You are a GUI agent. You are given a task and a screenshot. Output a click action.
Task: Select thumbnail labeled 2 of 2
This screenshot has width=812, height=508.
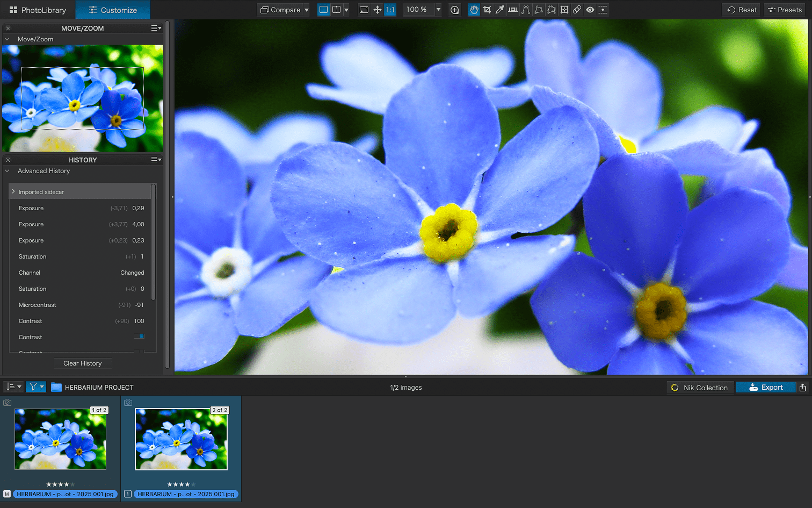pos(181,439)
